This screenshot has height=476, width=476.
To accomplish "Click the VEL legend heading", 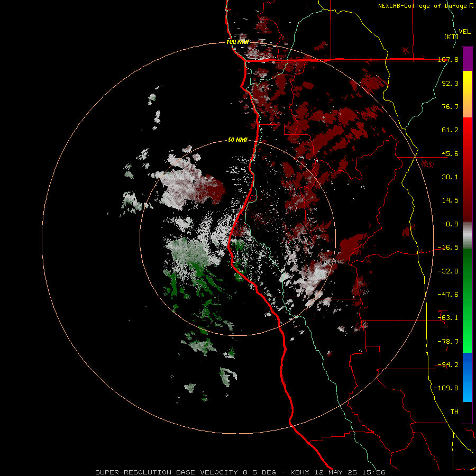I will click(x=465, y=32).
